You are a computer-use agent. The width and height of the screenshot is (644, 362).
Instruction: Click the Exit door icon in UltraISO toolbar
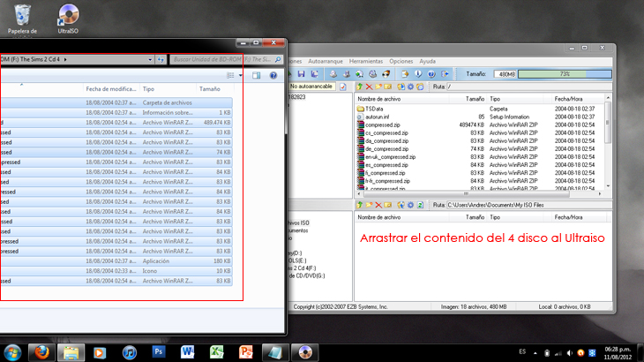pyautogui.click(x=445, y=74)
